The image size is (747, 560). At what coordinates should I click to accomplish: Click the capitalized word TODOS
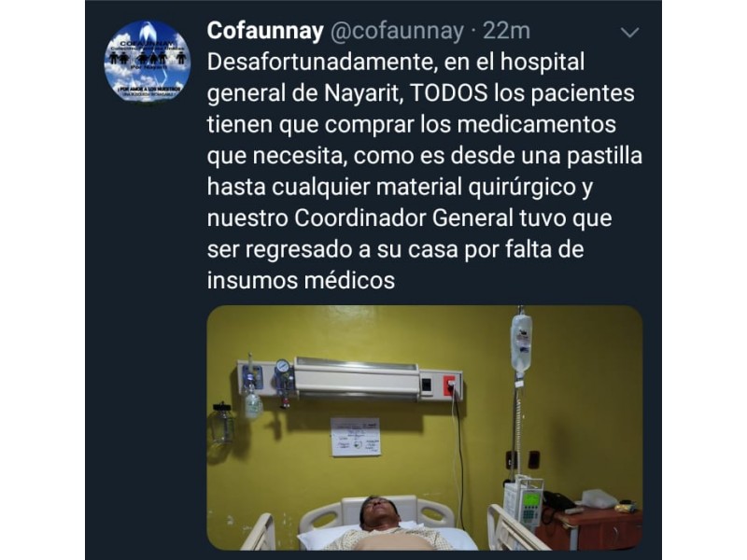pyautogui.click(x=449, y=93)
